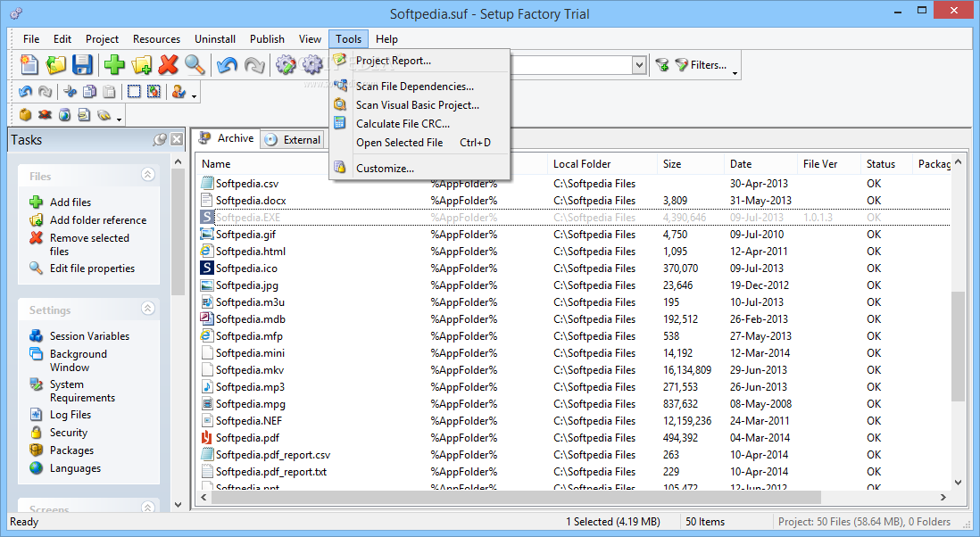Collapse the Settings task group chevron

pos(148,308)
